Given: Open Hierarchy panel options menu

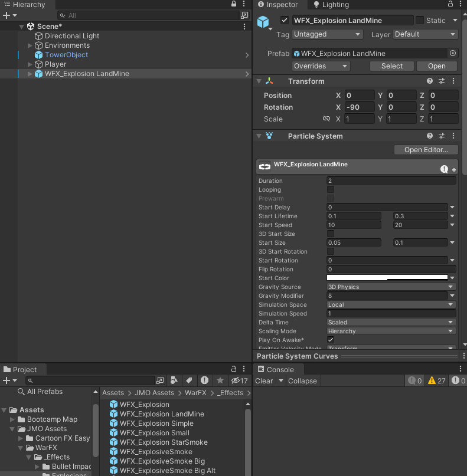Looking at the screenshot, I should tap(244, 4).
